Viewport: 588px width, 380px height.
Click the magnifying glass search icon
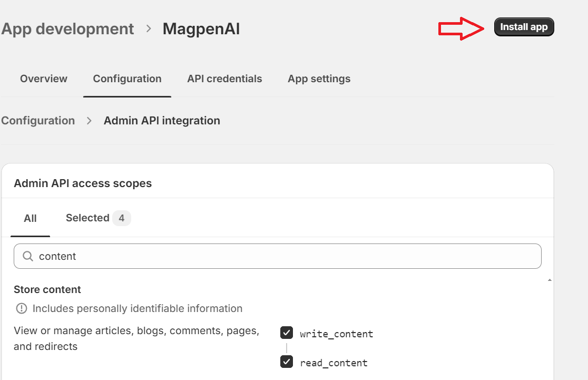click(x=28, y=256)
